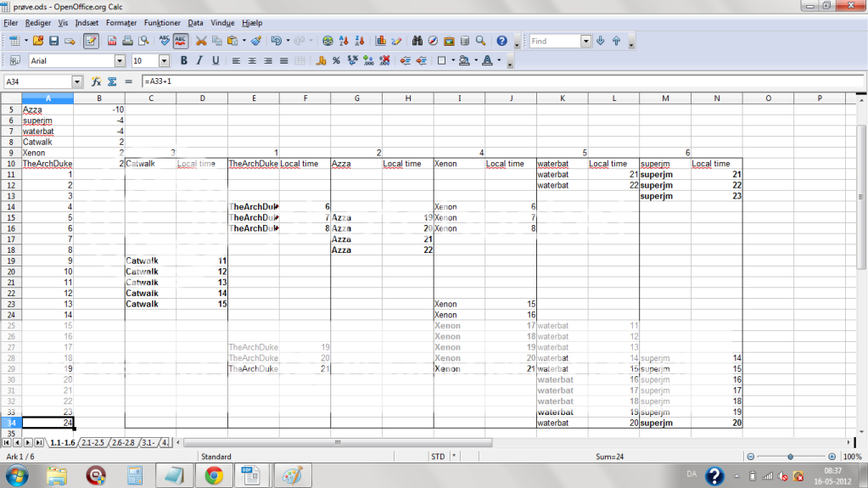Screen dimensions: 868x488
Task: Sort ascending A-Z icon
Action: (344, 41)
